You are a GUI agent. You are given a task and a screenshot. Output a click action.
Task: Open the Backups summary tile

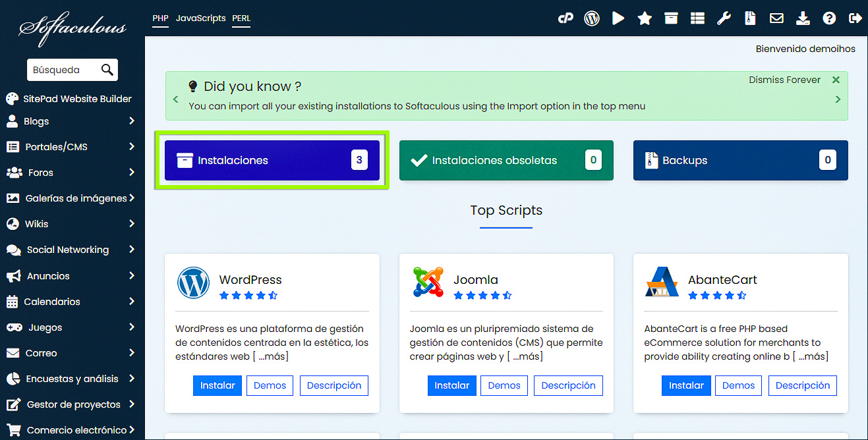coord(740,160)
